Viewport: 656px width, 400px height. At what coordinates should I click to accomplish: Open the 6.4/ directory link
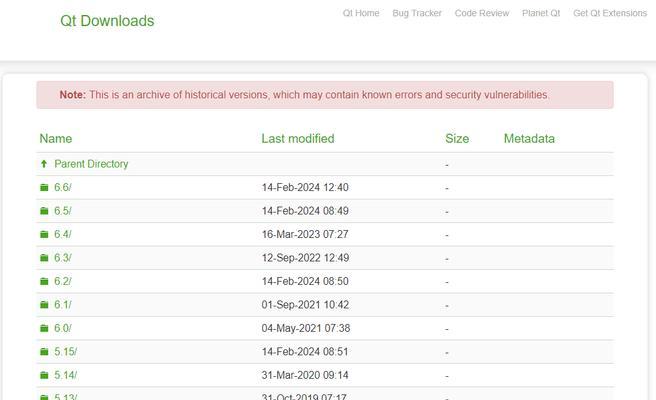[63, 234]
